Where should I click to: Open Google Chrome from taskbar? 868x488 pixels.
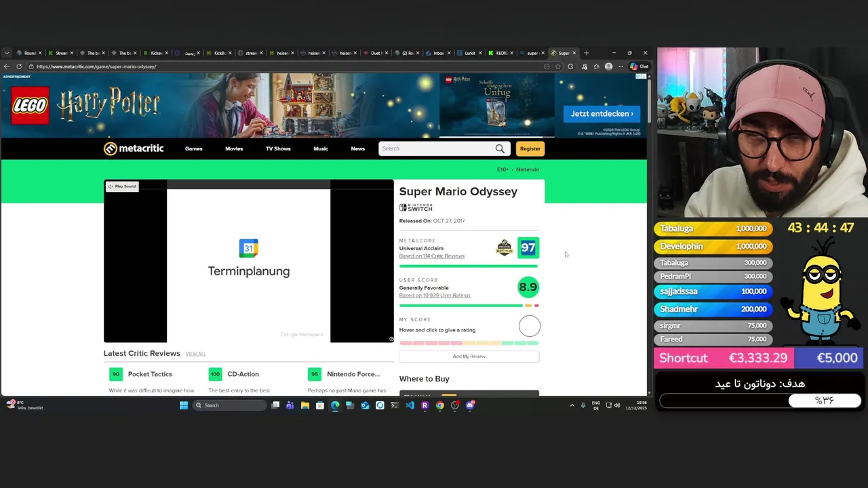pos(439,405)
